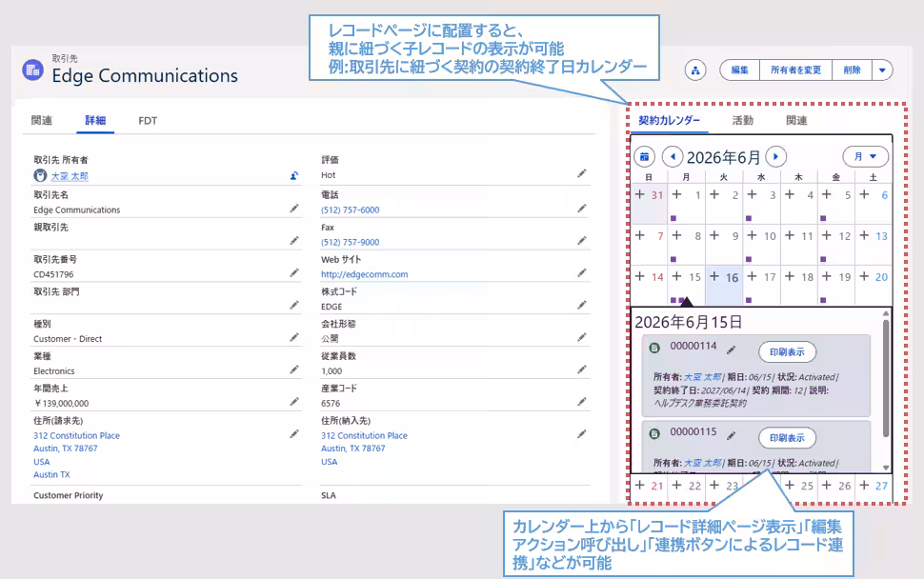Open the more actions dropdown arrow
The image size is (924, 579).
882,70
